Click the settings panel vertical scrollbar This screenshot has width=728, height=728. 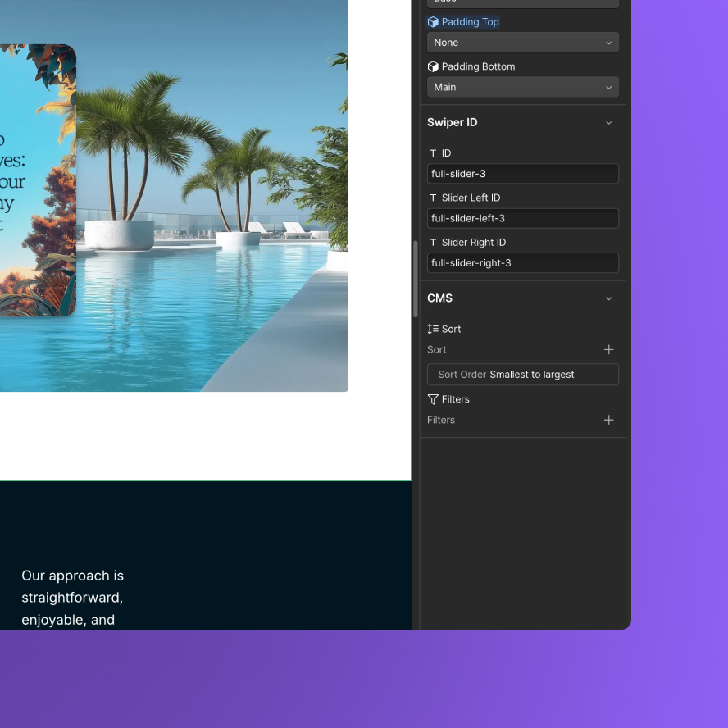[x=416, y=279]
